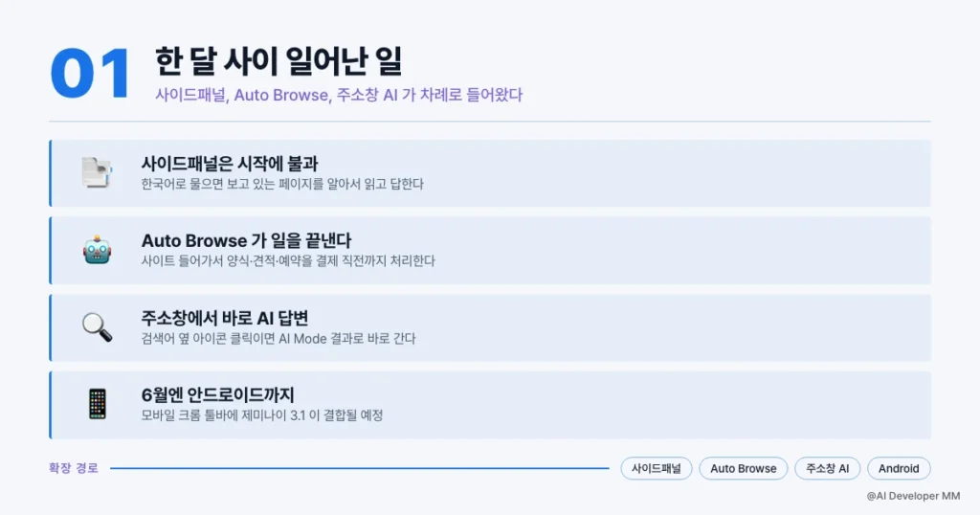Click the title 6월엔 안드로이드까지
This screenshot has width=980, height=515.
click(x=217, y=395)
